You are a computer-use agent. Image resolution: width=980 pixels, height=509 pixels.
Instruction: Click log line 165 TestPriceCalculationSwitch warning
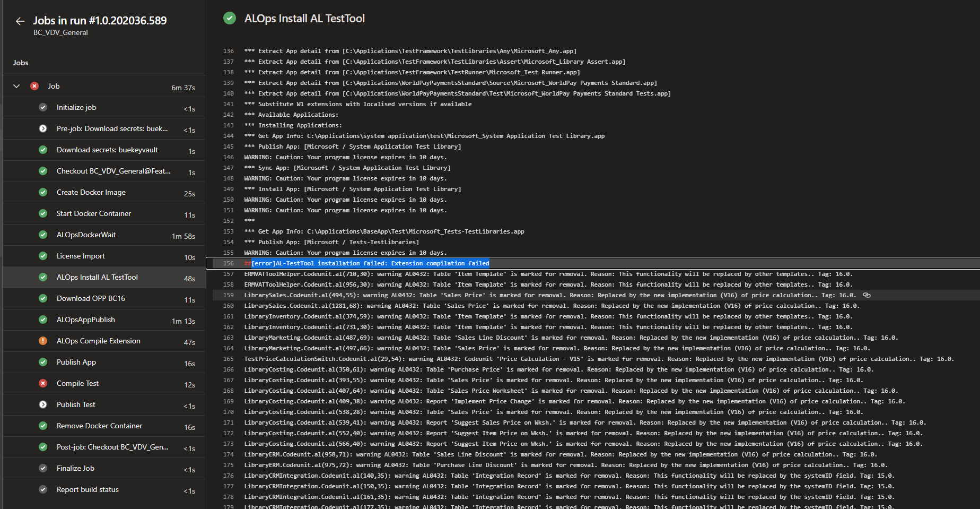coord(599,359)
